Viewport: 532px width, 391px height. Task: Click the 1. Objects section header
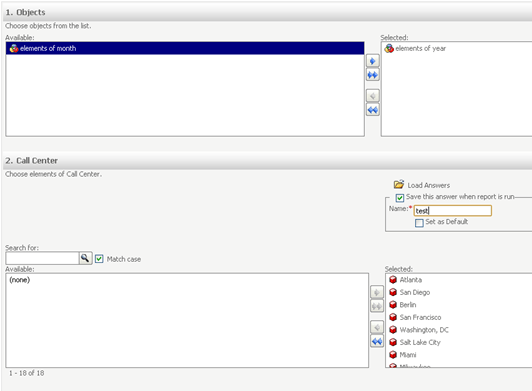pos(267,12)
